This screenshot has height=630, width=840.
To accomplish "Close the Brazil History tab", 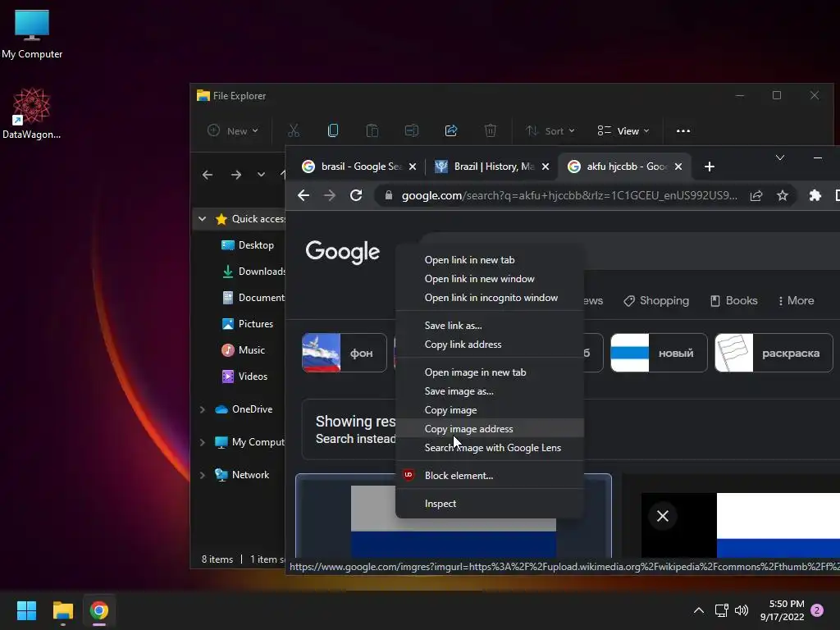I will point(546,167).
